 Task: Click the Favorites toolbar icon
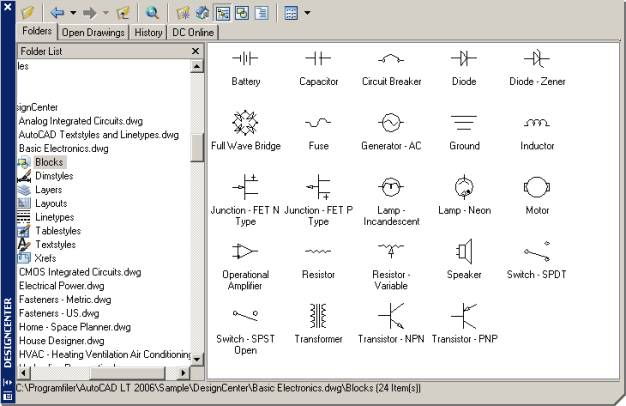pos(183,13)
